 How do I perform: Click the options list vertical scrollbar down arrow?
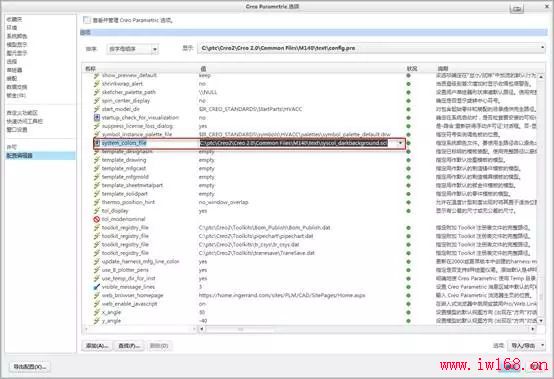click(541, 321)
